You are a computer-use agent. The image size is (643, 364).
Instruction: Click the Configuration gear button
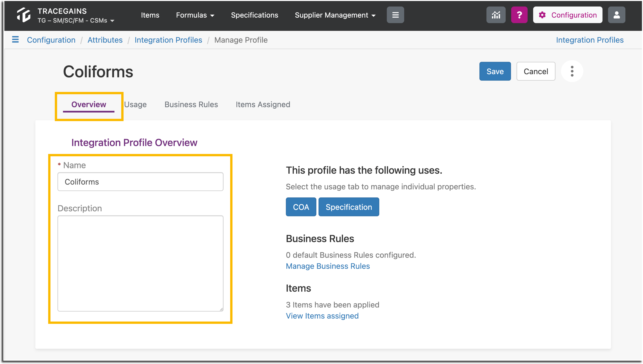(x=567, y=15)
